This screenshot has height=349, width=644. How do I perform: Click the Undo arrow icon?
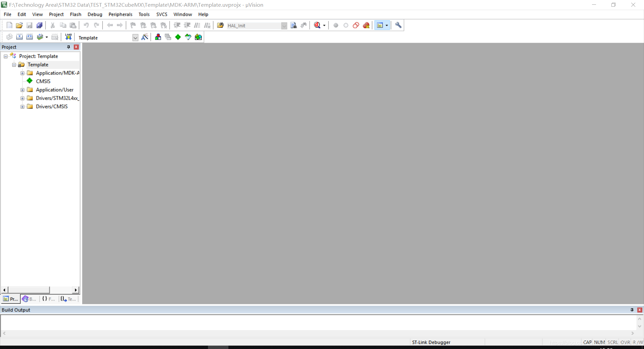[86, 25]
